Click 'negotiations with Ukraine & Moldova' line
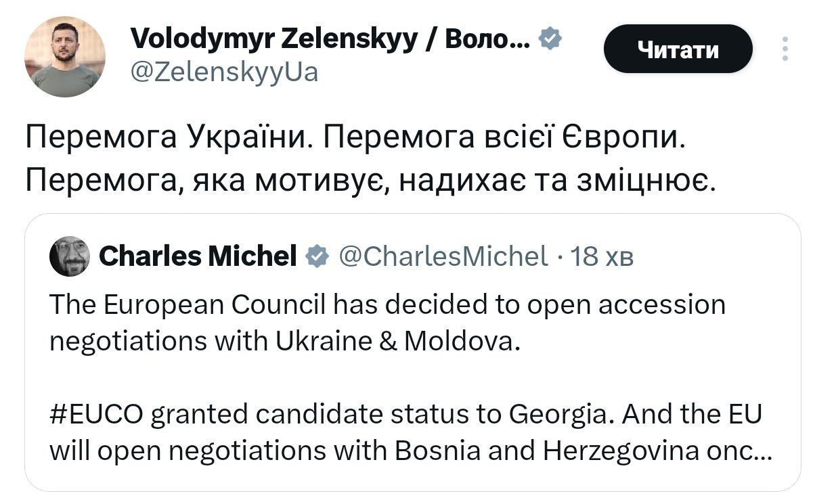Screen dimensions: 813x504 click(x=284, y=342)
